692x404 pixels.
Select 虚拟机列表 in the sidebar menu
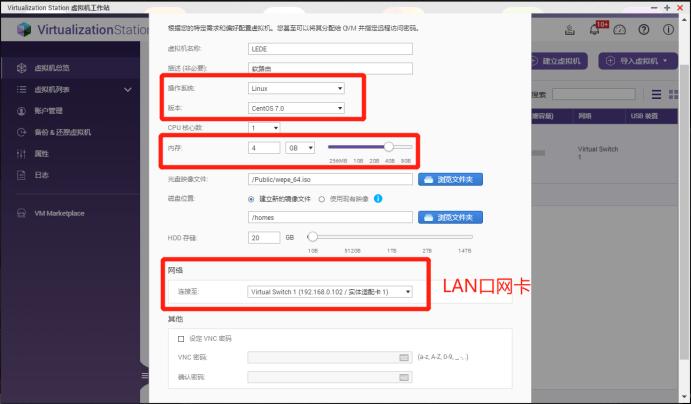[52, 90]
